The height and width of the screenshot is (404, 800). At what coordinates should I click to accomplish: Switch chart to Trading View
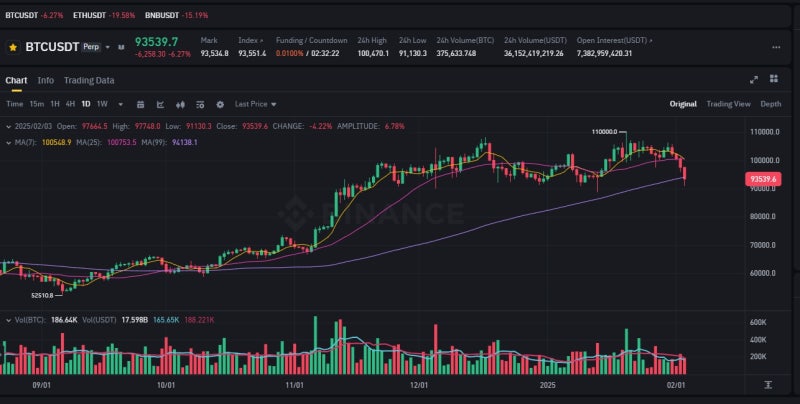point(728,104)
